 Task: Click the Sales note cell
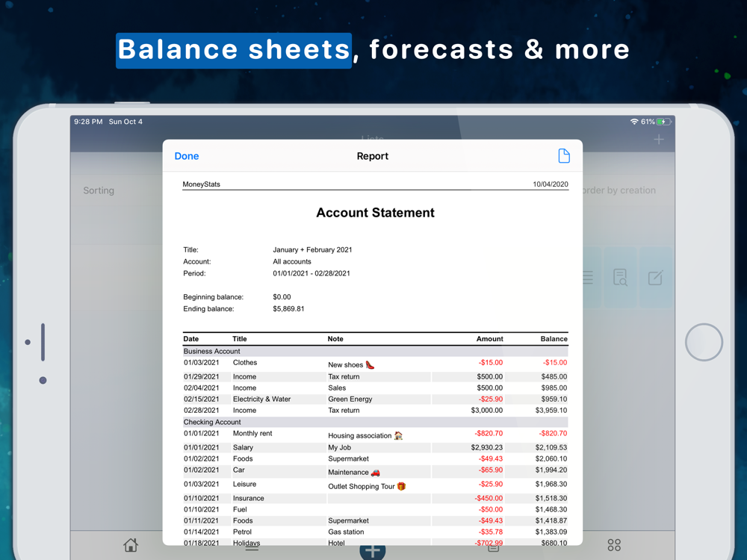(x=337, y=388)
